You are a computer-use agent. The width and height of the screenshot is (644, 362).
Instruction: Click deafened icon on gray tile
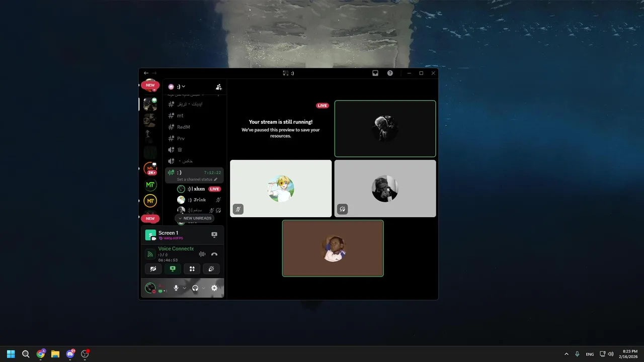pos(343,209)
